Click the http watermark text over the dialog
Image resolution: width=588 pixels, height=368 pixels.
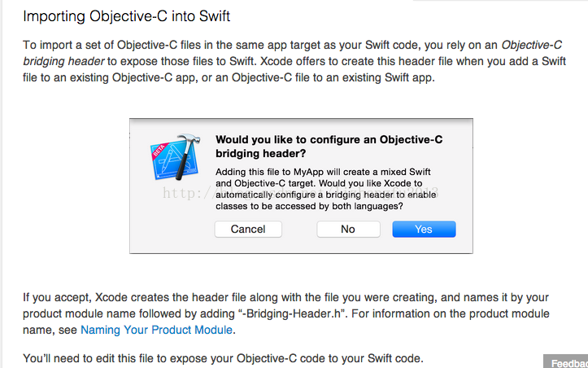[301, 193]
